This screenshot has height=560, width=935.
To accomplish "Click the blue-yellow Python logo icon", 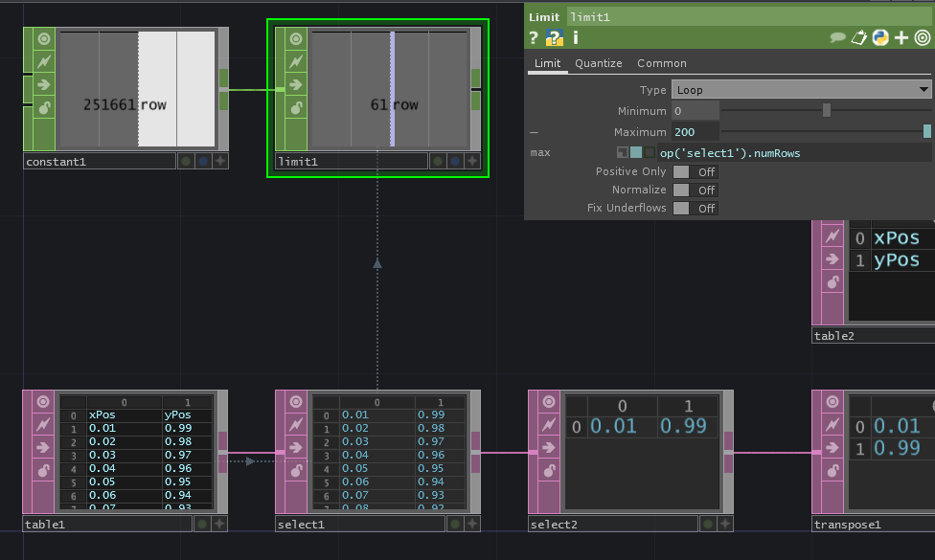I will tap(879, 38).
